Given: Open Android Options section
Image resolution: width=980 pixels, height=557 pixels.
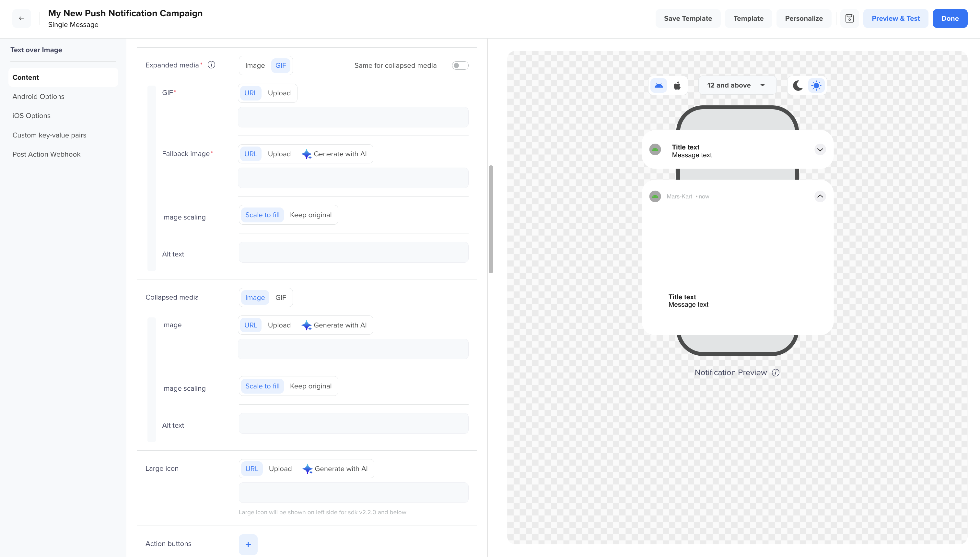Looking at the screenshot, I should 38,96.
